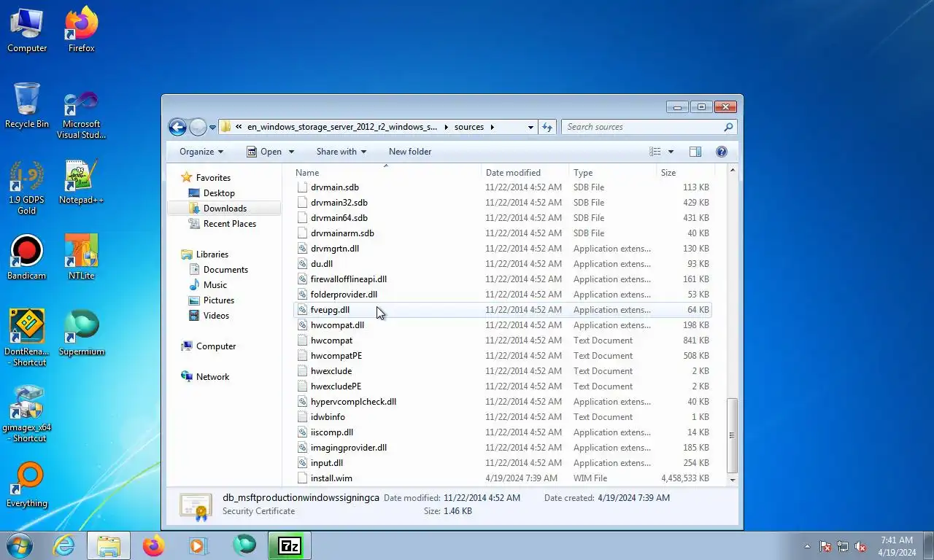Screen dimensions: 934x560
Task: Click the file list vertical scrollbar thumb
Action: coord(732,435)
